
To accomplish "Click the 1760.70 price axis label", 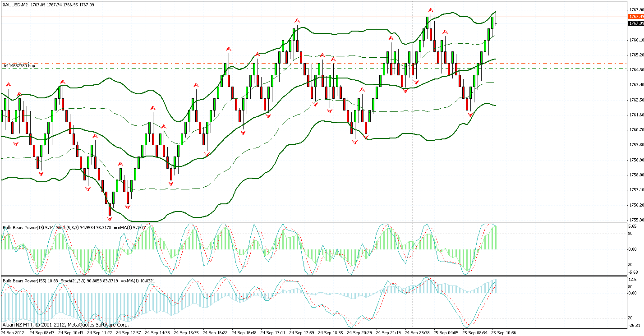I will pos(637,130).
